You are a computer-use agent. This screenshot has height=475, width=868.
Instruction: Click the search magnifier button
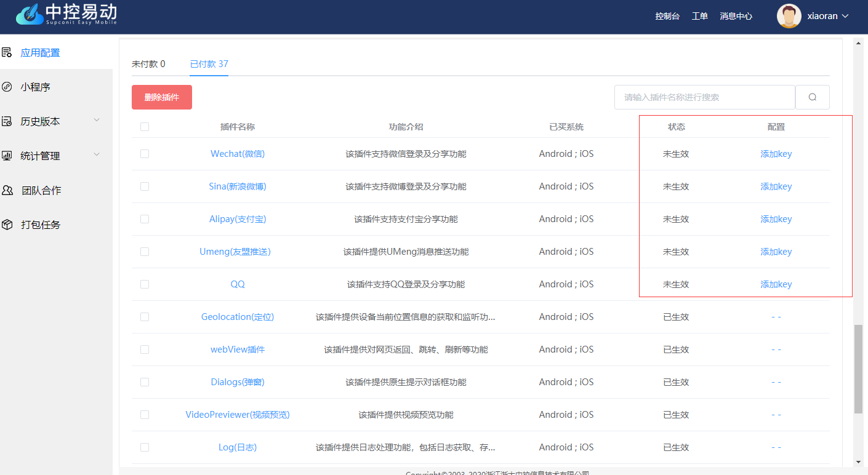[813, 97]
